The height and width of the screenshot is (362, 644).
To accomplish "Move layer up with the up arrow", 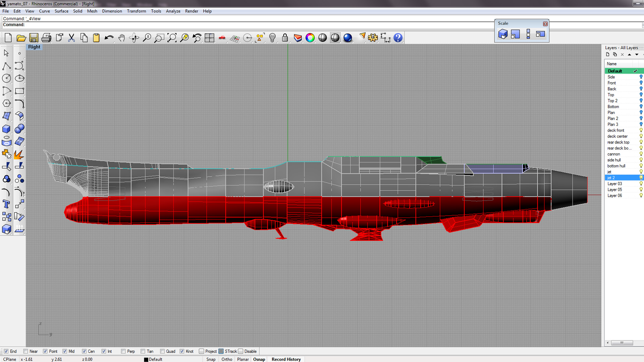I will pos(630,55).
